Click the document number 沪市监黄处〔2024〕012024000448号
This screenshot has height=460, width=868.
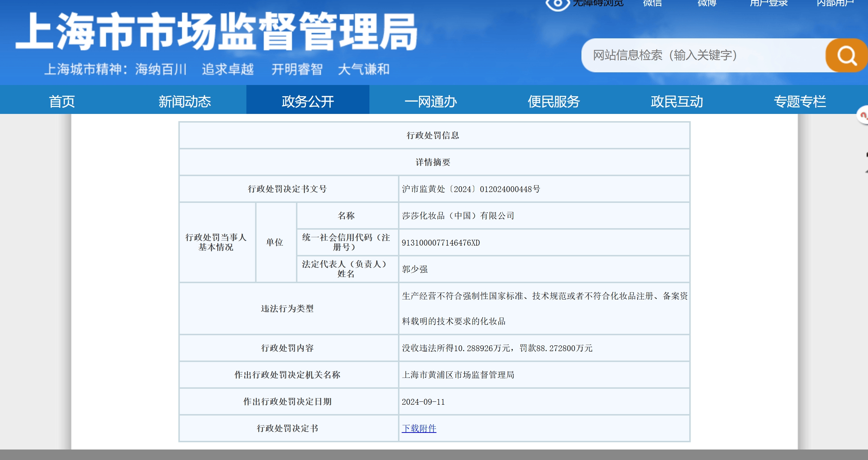[471, 189]
